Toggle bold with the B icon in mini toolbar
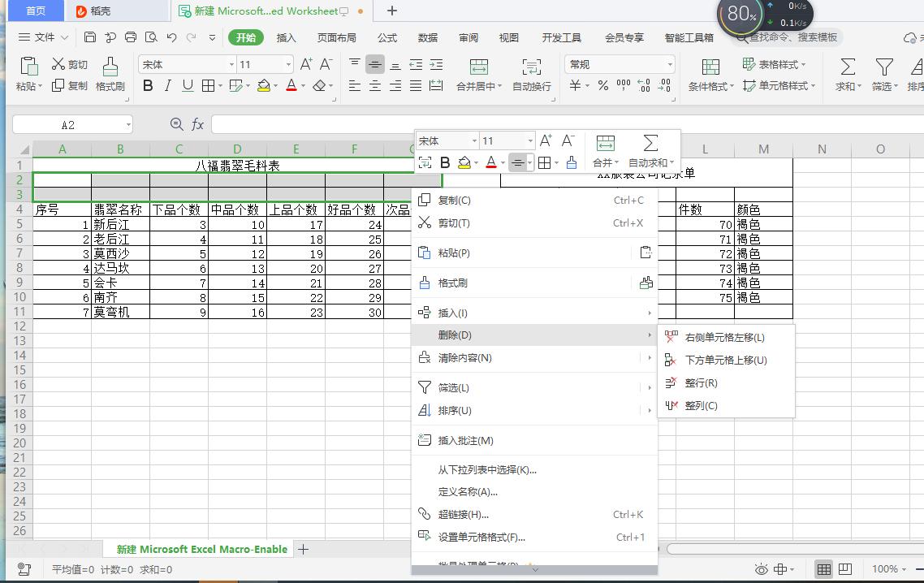This screenshot has width=924, height=583. pos(445,162)
